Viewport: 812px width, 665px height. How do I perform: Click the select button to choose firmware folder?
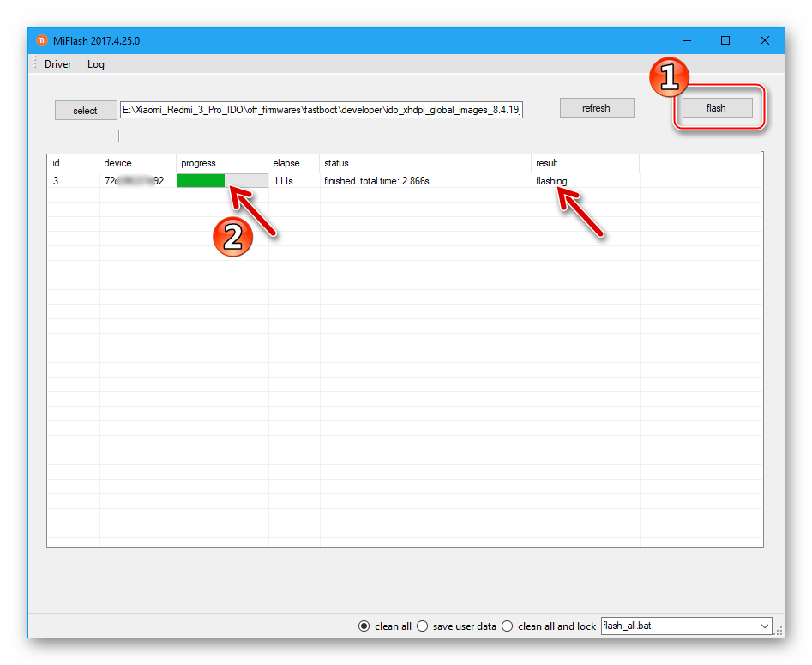[x=86, y=111]
